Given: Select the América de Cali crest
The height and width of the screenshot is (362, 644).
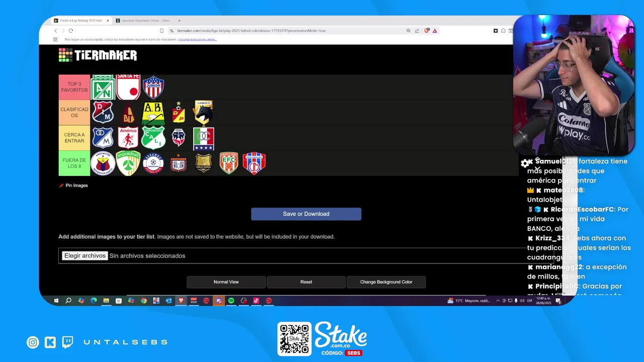Looking at the screenshot, I should pyautogui.click(x=128, y=138).
